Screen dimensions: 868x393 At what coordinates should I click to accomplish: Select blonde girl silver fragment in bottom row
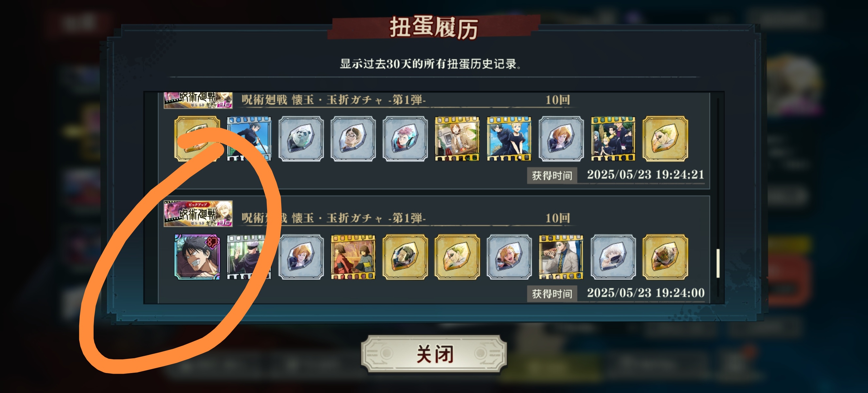(509, 257)
